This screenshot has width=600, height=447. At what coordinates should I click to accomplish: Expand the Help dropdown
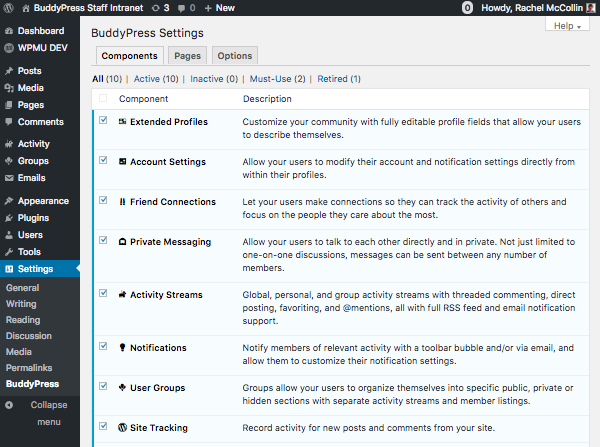[x=567, y=25]
